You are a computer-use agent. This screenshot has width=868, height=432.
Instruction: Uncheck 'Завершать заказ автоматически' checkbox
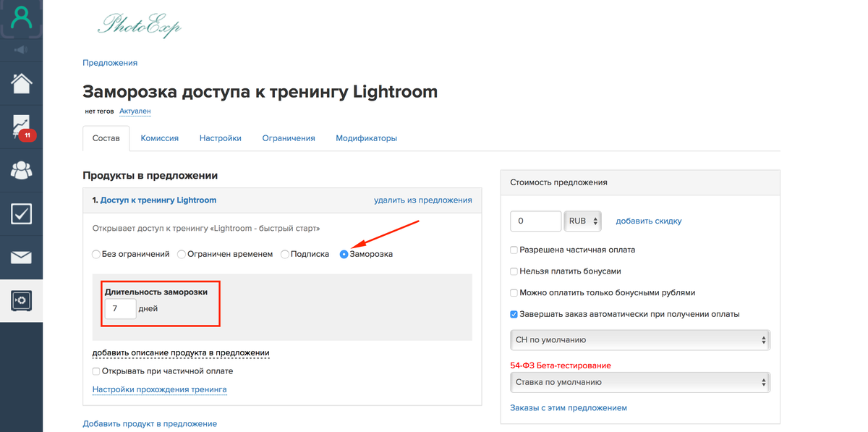[x=514, y=315]
